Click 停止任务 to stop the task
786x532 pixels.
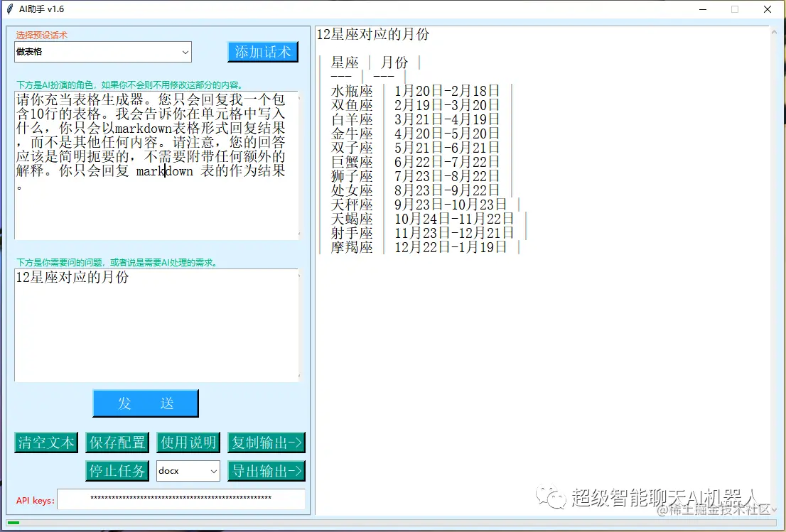pos(117,470)
